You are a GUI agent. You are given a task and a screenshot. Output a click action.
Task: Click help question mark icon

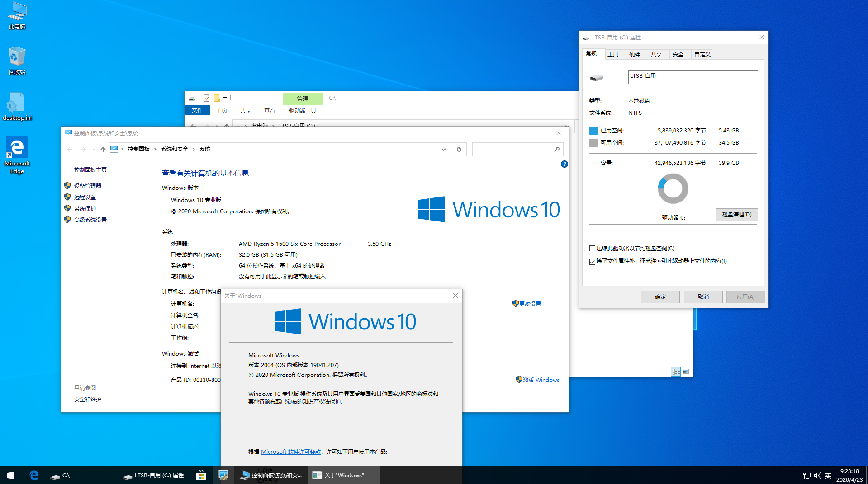pyautogui.click(x=564, y=164)
